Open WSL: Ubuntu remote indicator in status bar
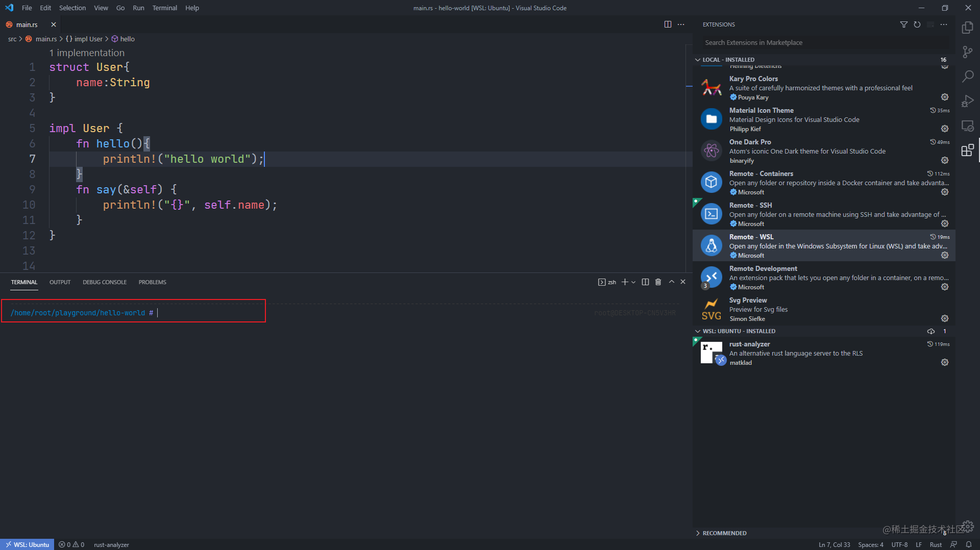This screenshot has width=980, height=550. [28, 544]
